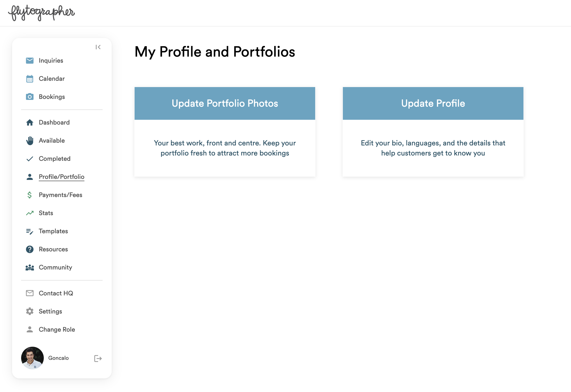This screenshot has height=392, width=571.
Task: Select the Bookings camera icon
Action: click(x=30, y=97)
